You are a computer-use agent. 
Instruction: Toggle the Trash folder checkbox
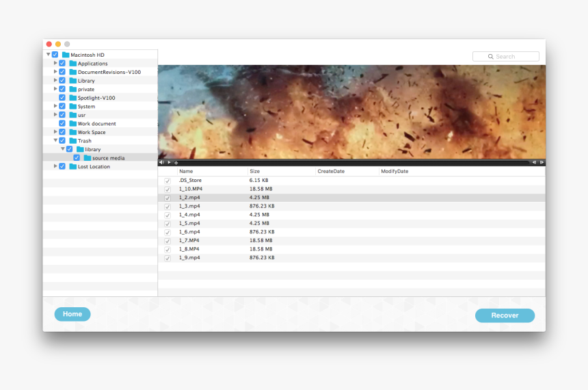pos(62,140)
